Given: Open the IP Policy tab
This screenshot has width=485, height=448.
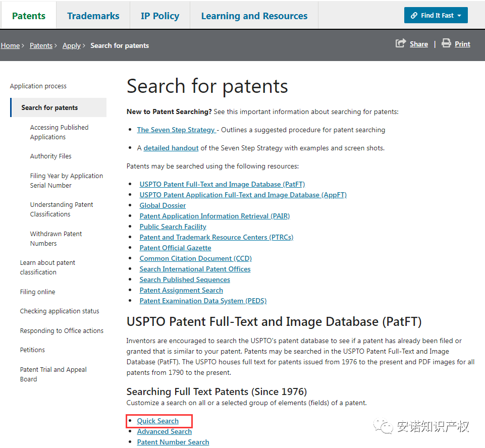Looking at the screenshot, I should click(160, 16).
